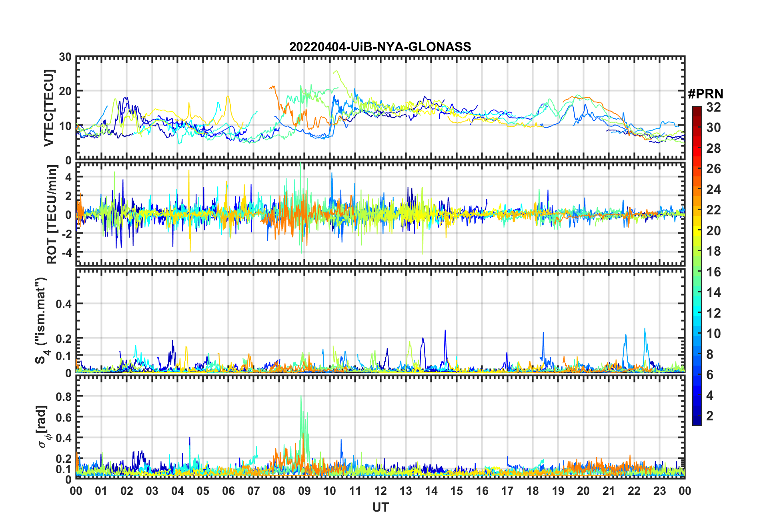The image size is (761, 532).
Task: Click the x-axis tick label 12
Action: [x=380, y=491]
